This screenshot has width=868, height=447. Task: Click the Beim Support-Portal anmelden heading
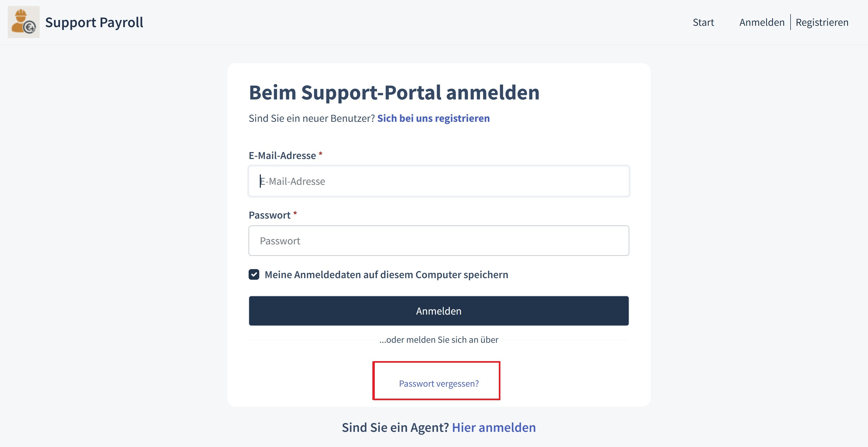pyautogui.click(x=394, y=93)
